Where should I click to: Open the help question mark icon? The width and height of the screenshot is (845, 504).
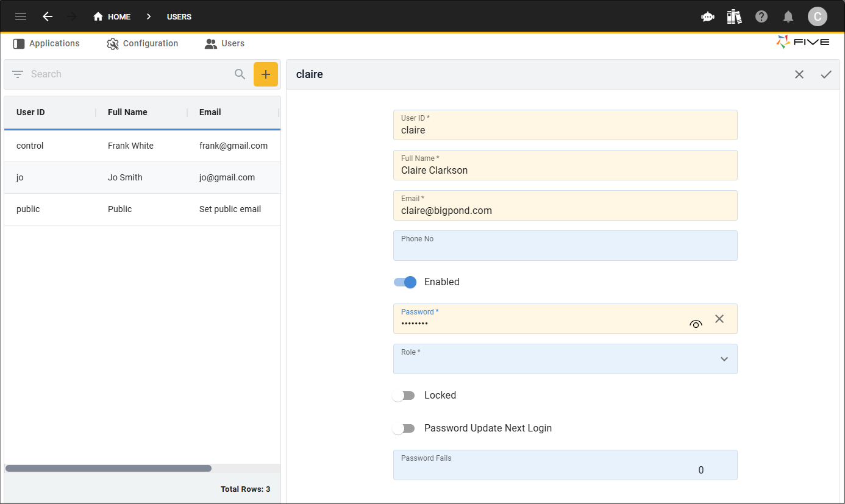click(761, 16)
